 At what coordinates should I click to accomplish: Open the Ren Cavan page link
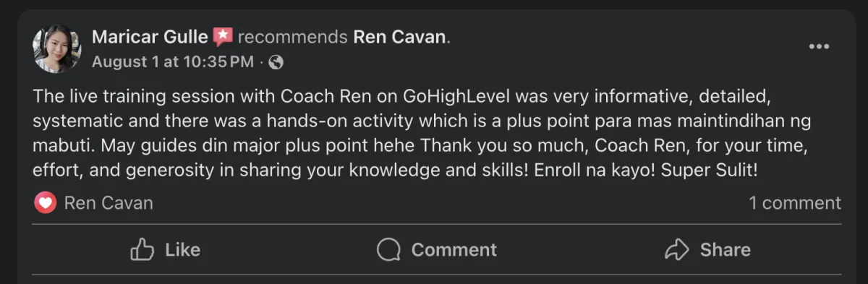[x=399, y=36]
